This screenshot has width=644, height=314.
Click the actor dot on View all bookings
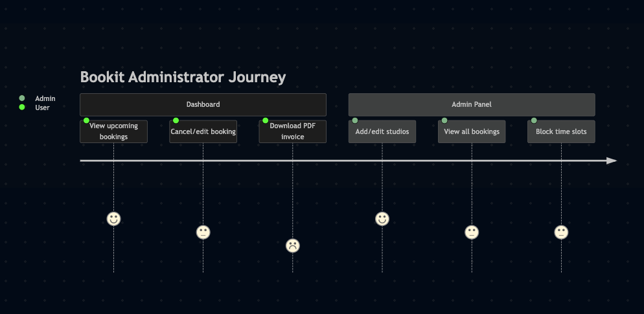click(x=444, y=120)
